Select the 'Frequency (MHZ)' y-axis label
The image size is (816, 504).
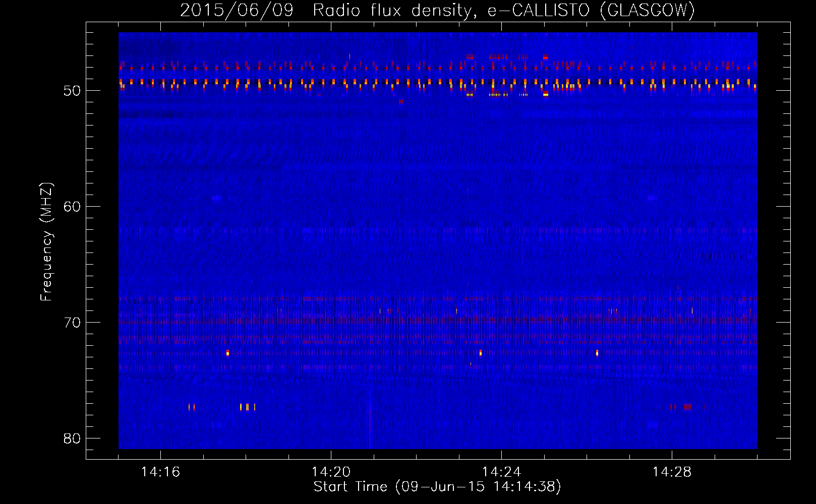coord(46,242)
